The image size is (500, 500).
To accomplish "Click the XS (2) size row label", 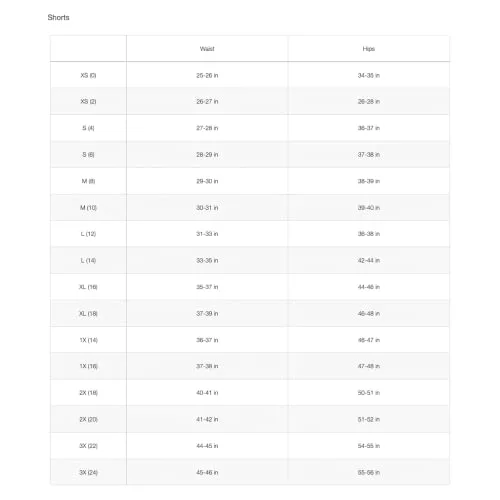I will click(88, 101).
